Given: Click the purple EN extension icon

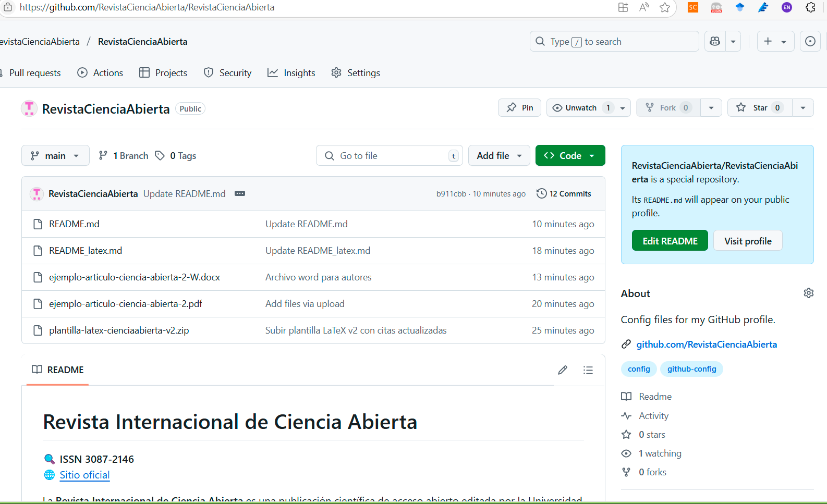Looking at the screenshot, I should (x=787, y=7).
